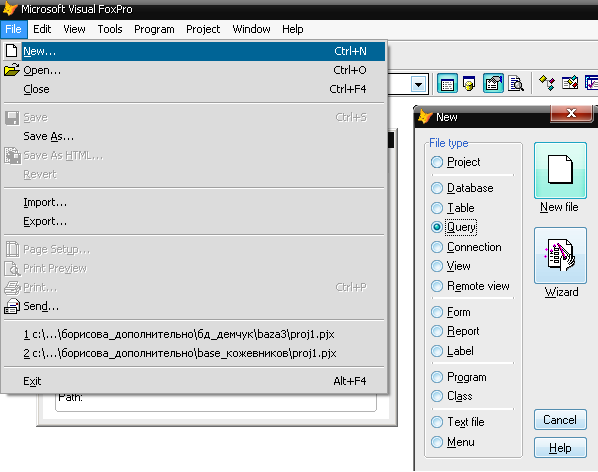Open the Edit menu

pos(42,29)
